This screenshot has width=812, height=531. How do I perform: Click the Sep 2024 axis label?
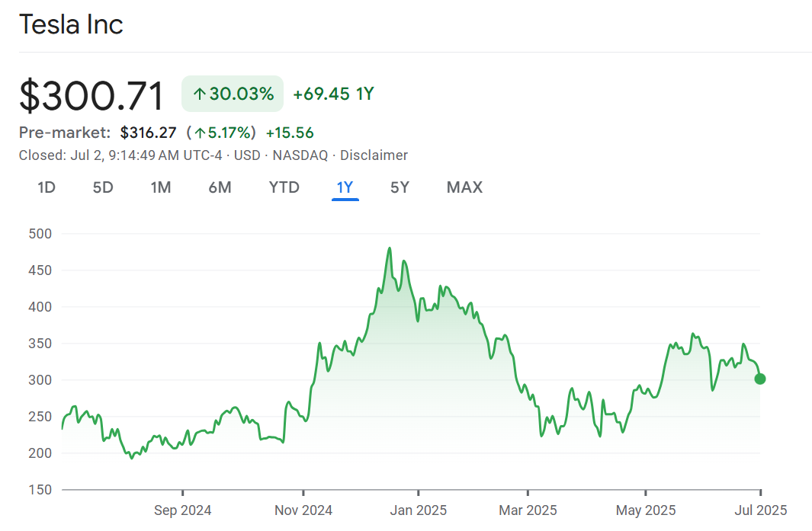coord(182,510)
